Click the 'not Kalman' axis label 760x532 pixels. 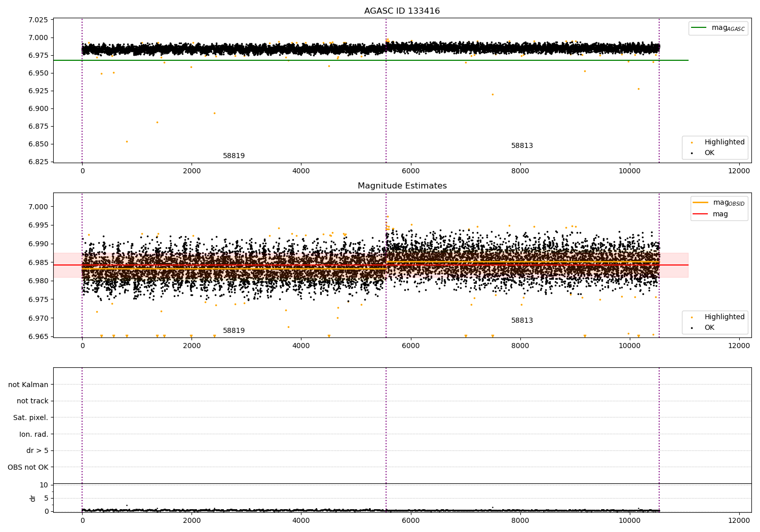coord(28,385)
